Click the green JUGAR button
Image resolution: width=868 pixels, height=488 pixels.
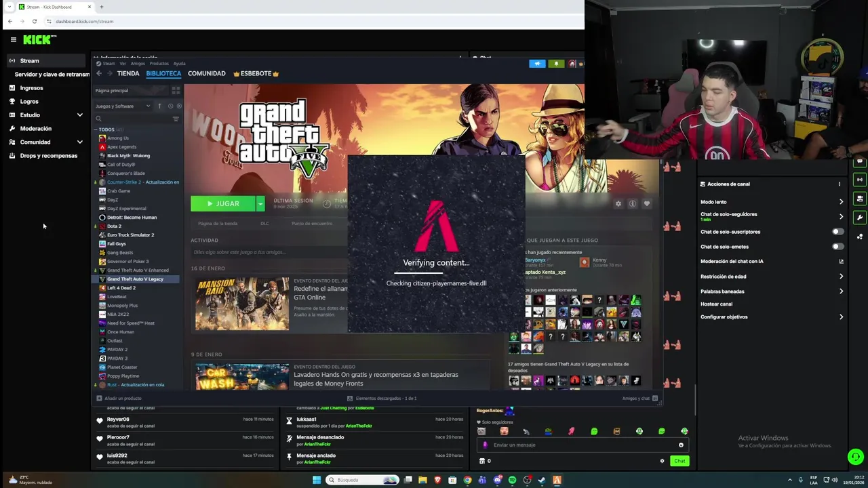223,203
